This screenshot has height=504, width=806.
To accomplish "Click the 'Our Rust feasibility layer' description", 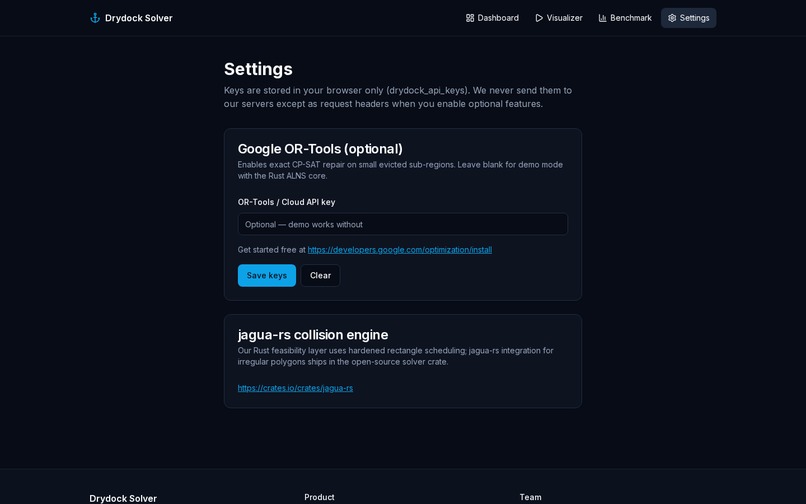I will pyautogui.click(x=395, y=356).
